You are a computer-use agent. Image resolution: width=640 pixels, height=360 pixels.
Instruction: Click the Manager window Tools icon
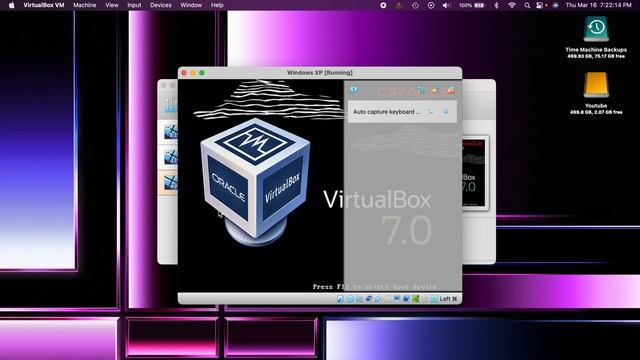tap(171, 104)
